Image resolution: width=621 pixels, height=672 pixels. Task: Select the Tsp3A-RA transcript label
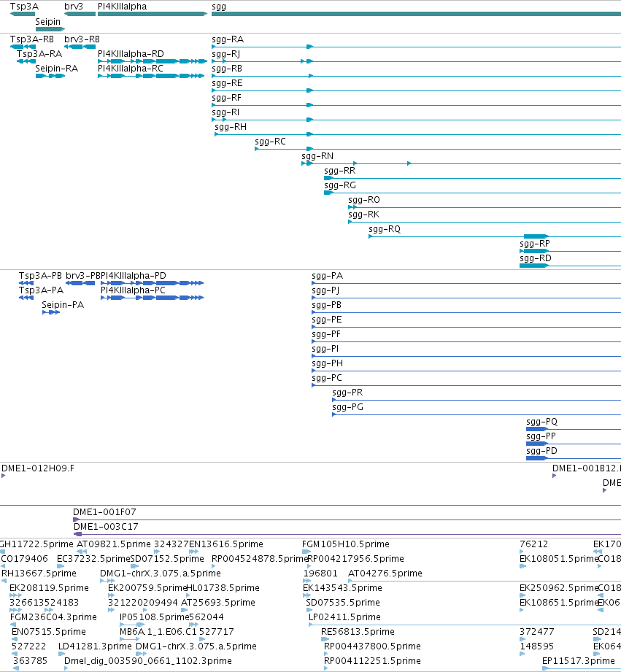(39, 54)
